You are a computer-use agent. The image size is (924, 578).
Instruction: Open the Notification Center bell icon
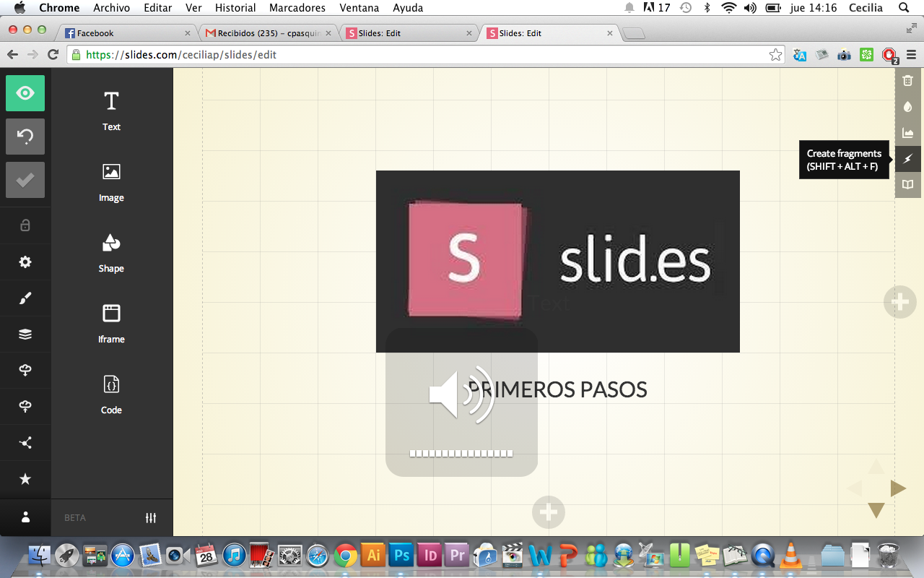[x=629, y=8]
